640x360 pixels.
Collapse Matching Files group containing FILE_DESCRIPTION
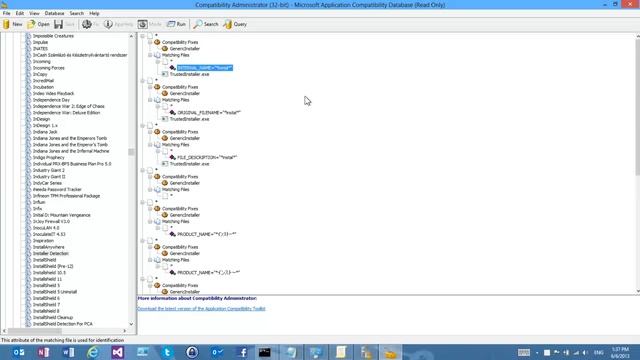pyautogui.click(x=150, y=145)
